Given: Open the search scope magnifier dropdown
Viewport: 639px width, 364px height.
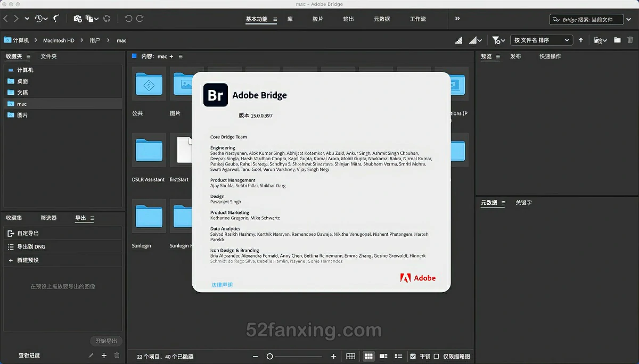Looking at the screenshot, I should [x=556, y=20].
